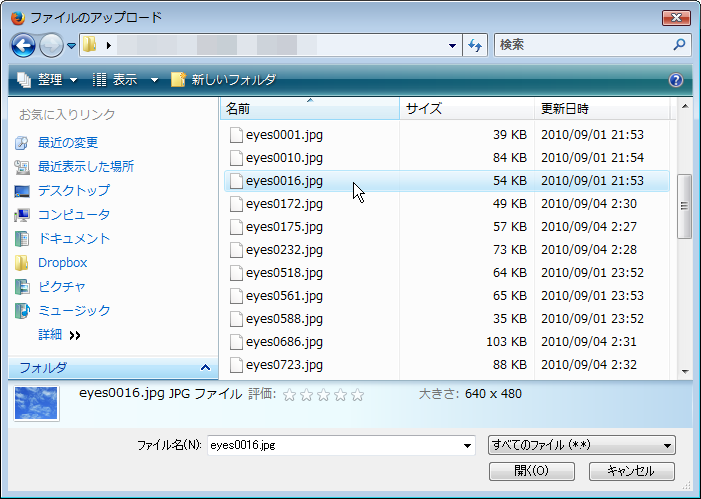Click file icon of eyes0518.jpg
The width and height of the screenshot is (701, 499).
(x=236, y=273)
